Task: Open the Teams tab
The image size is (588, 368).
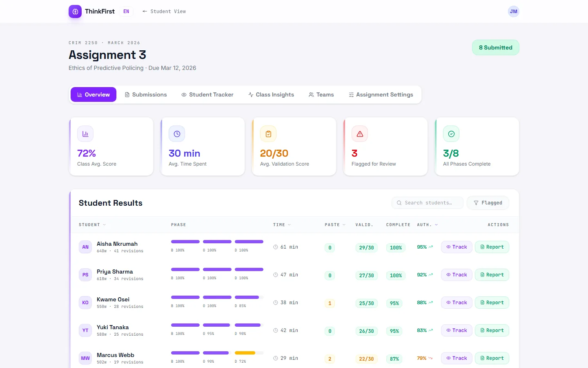Action: point(321,94)
